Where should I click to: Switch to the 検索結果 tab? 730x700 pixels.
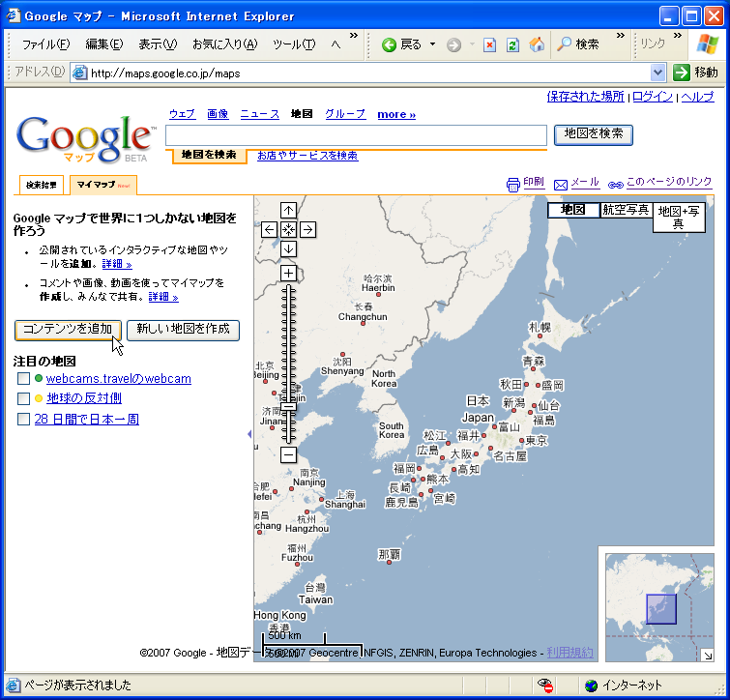click(41, 185)
